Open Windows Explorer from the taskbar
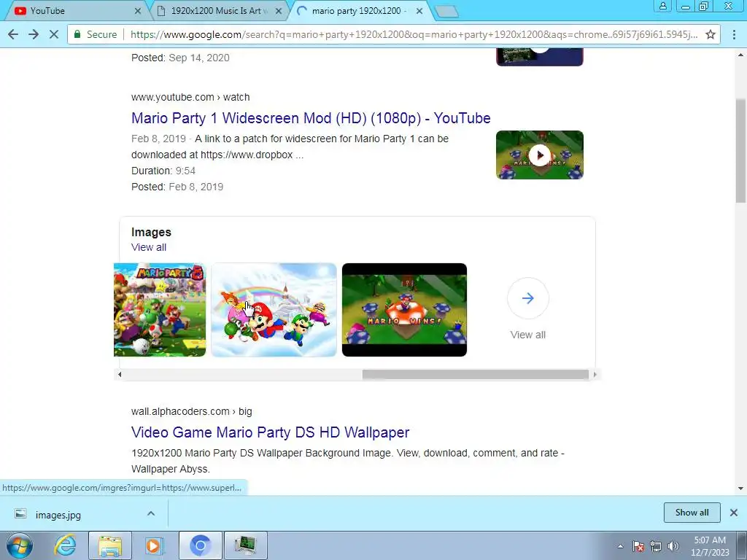This screenshot has height=560, width=747. pos(110,545)
